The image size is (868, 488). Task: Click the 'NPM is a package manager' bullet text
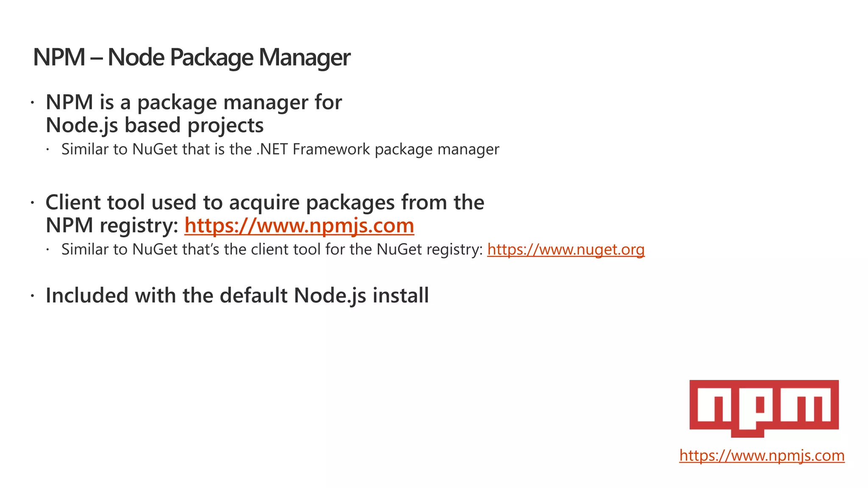[x=194, y=103]
